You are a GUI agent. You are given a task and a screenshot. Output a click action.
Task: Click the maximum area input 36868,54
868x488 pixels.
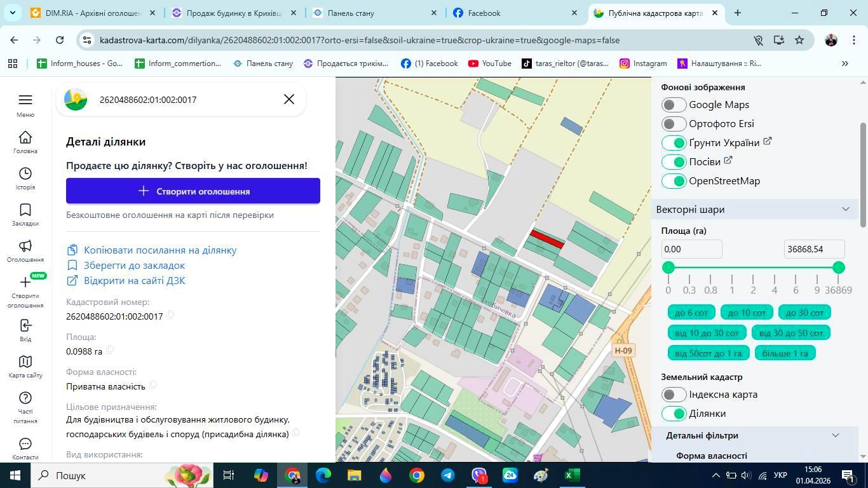coord(814,249)
